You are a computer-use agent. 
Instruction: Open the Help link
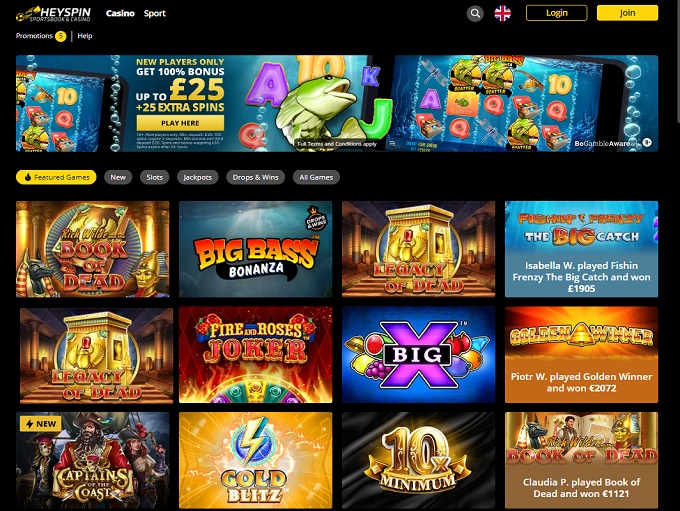(85, 36)
